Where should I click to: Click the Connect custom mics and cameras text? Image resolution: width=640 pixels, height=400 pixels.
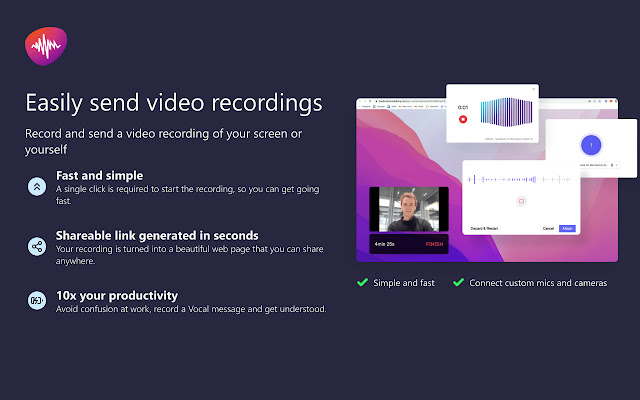click(x=538, y=283)
